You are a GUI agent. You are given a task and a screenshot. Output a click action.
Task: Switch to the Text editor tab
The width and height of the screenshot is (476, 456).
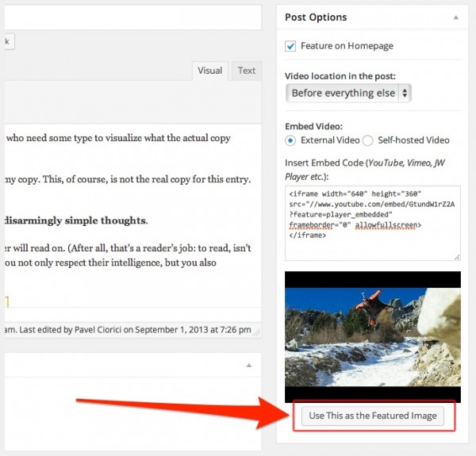247,71
